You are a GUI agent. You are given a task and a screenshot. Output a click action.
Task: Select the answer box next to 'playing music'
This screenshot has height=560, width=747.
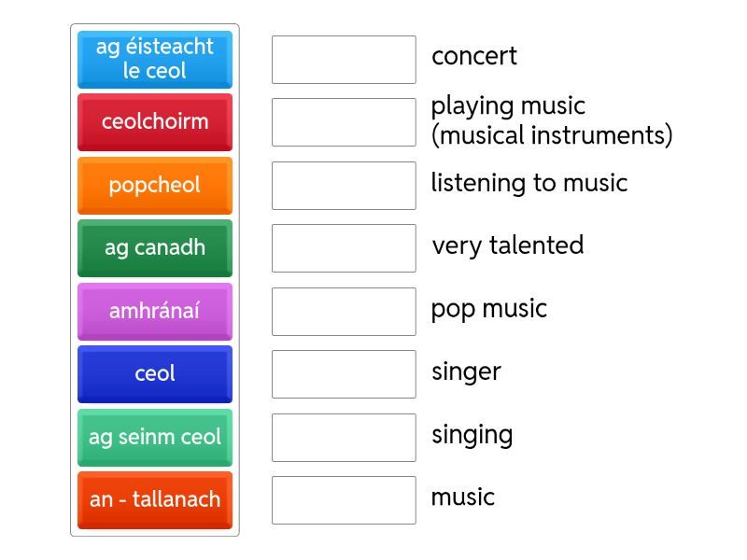pyautogui.click(x=344, y=122)
